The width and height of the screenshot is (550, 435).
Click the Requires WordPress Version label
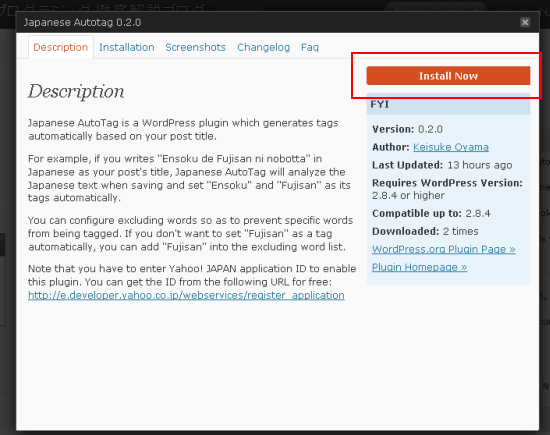(447, 183)
